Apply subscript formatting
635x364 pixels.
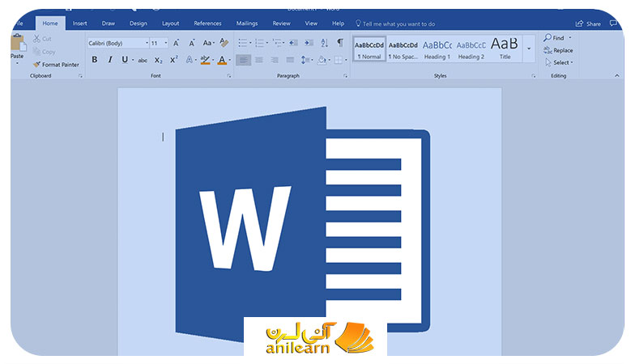coord(159,60)
